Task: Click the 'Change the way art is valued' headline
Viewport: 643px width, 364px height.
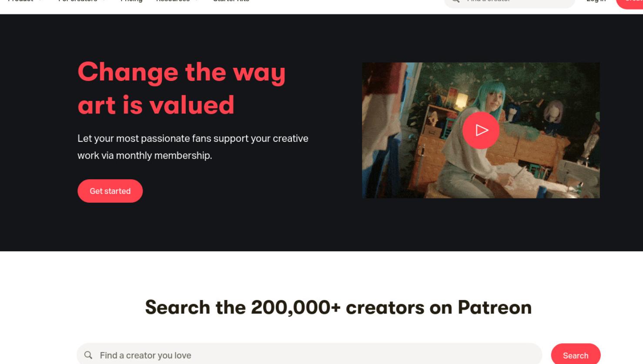Action: pyautogui.click(x=181, y=88)
